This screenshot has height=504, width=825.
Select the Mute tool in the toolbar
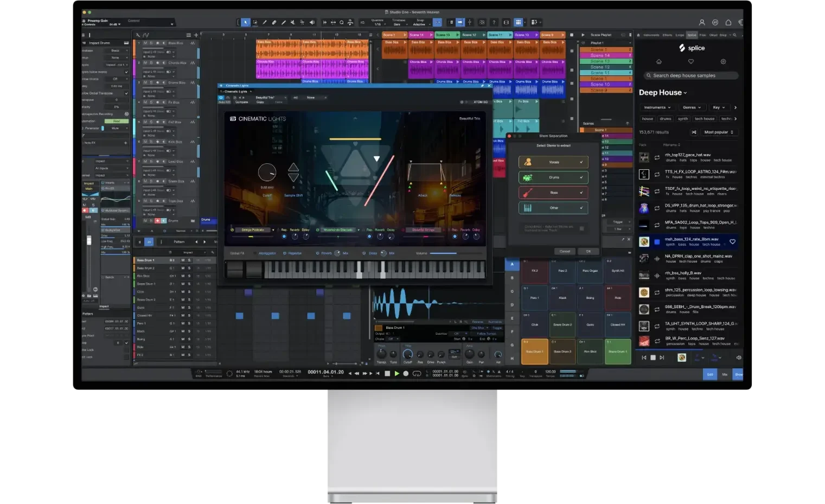tap(293, 22)
